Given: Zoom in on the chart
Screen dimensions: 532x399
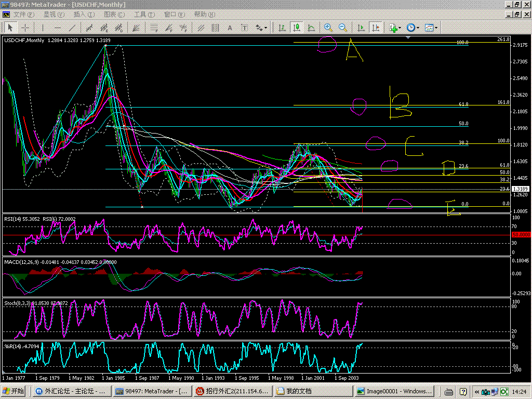Looking at the screenshot, I should click(328, 28).
